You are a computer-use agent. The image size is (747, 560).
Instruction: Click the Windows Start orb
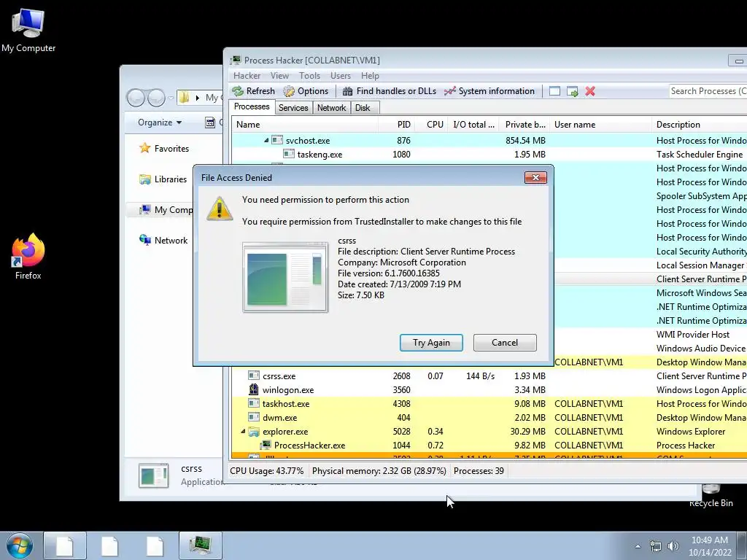[x=20, y=545]
